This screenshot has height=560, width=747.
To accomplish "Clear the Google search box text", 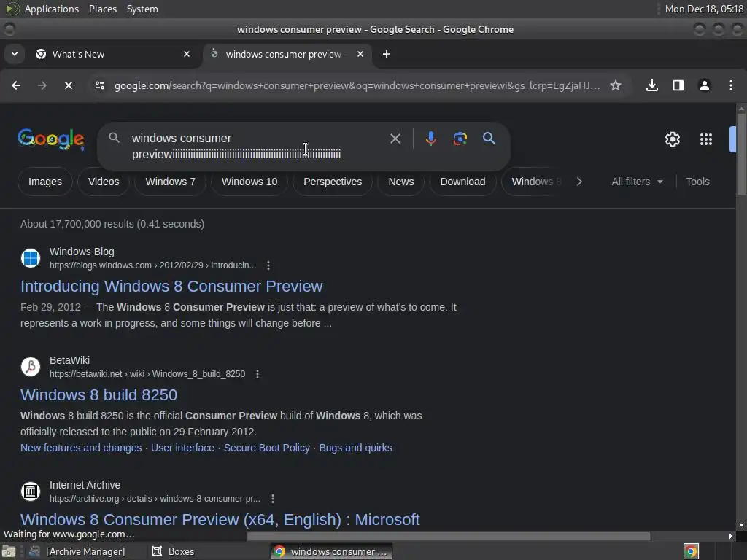I will coord(395,139).
